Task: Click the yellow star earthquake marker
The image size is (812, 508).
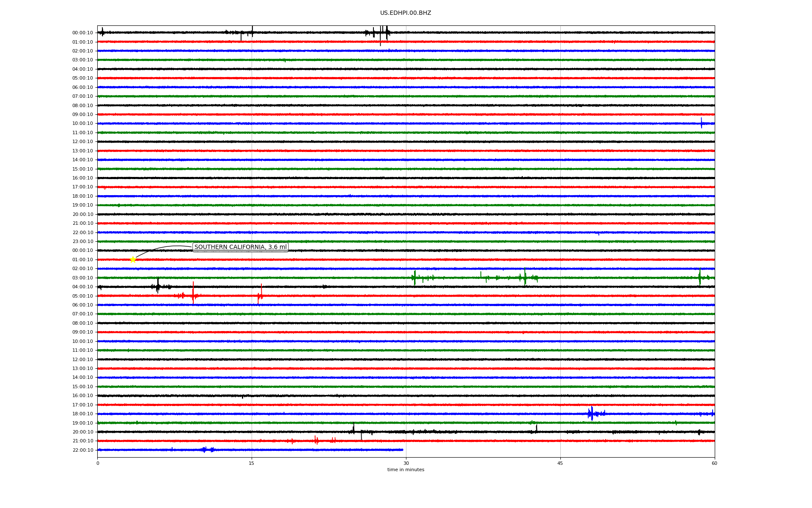Action: click(x=133, y=260)
